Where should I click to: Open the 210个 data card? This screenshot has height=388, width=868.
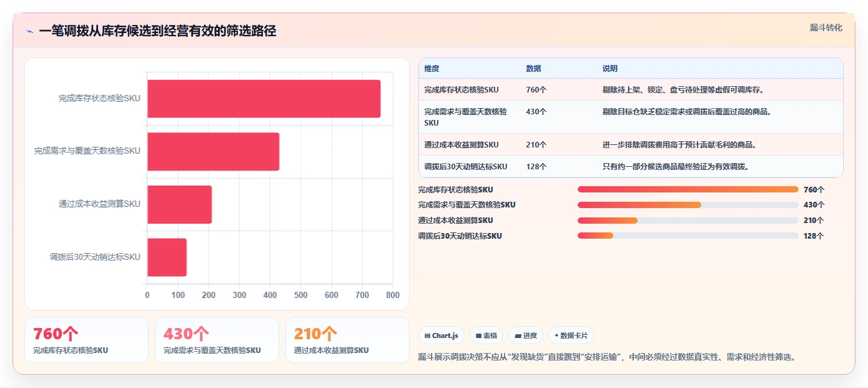click(x=347, y=340)
